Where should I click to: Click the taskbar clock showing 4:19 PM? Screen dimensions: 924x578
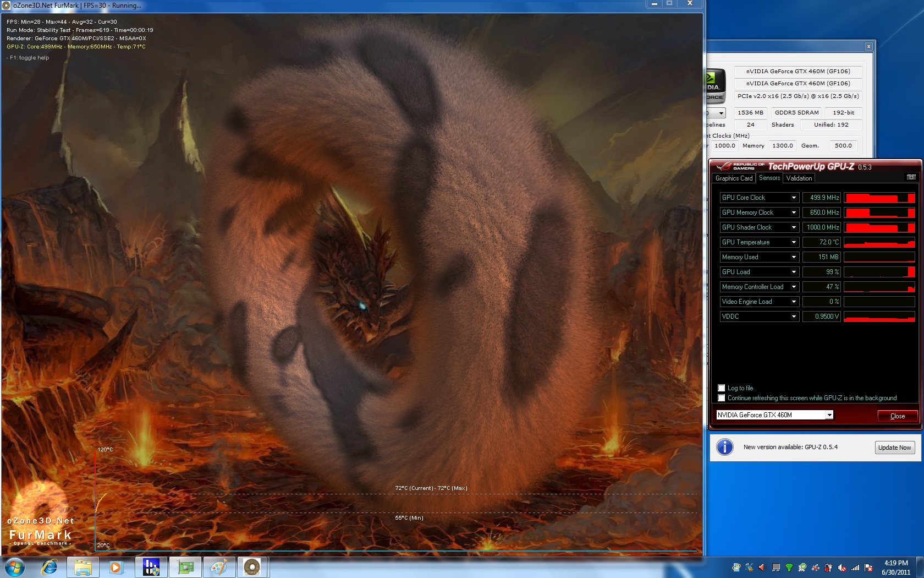coord(895,568)
